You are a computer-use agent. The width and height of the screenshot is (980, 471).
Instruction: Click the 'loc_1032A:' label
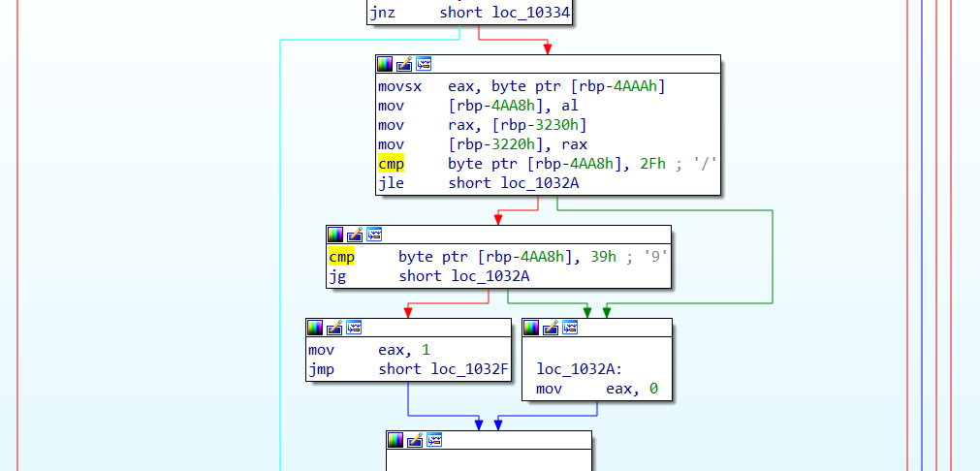579,369
